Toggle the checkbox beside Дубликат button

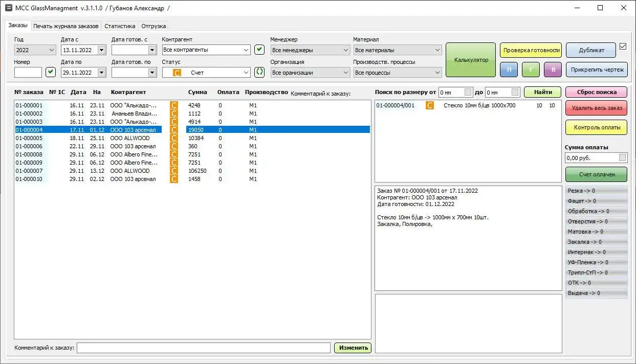(623, 46)
